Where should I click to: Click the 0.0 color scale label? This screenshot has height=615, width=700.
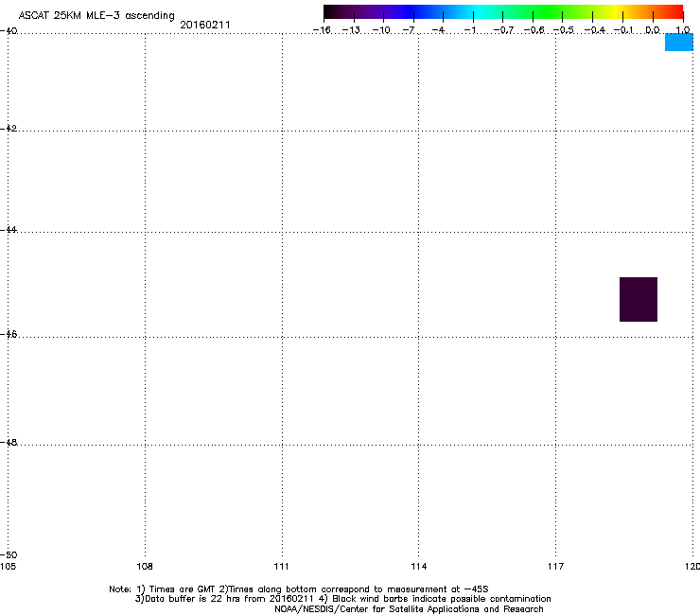653,30
